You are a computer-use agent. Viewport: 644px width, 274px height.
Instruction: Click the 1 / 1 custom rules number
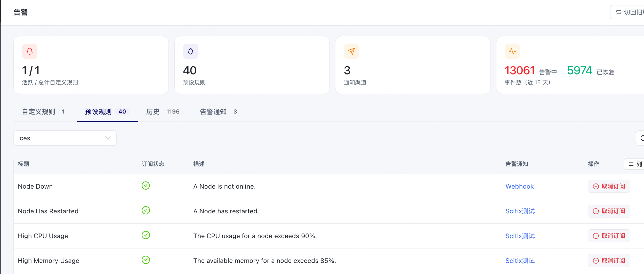31,70
